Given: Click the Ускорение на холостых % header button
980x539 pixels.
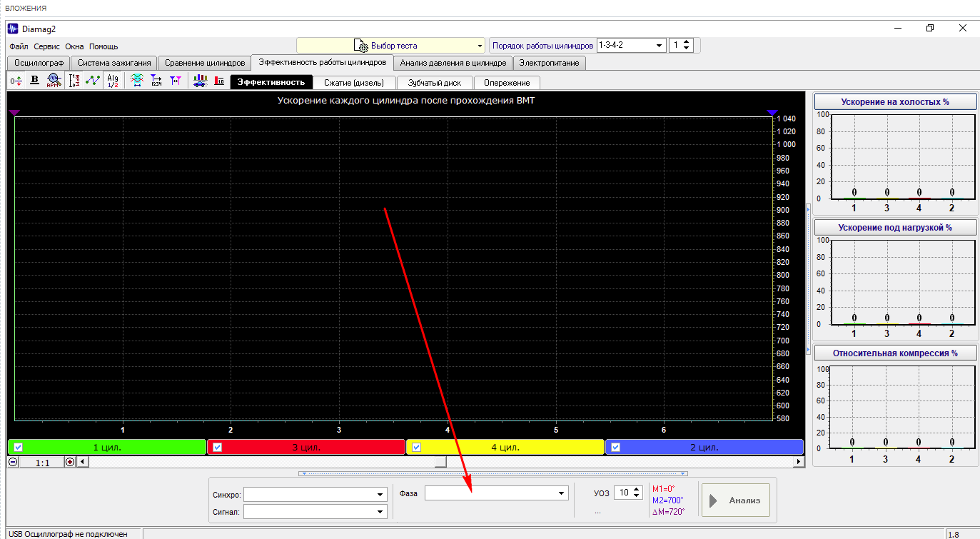Looking at the screenshot, I should [895, 101].
